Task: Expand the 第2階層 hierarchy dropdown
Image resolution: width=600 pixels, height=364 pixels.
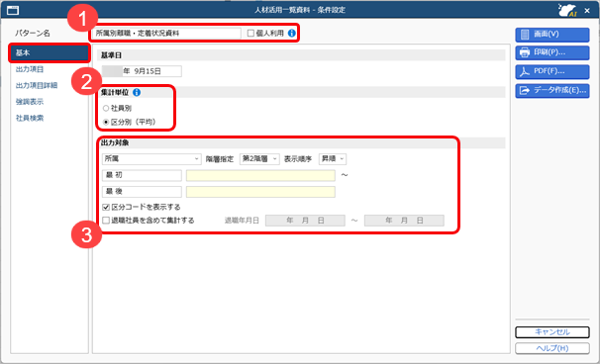Action: coord(259,159)
